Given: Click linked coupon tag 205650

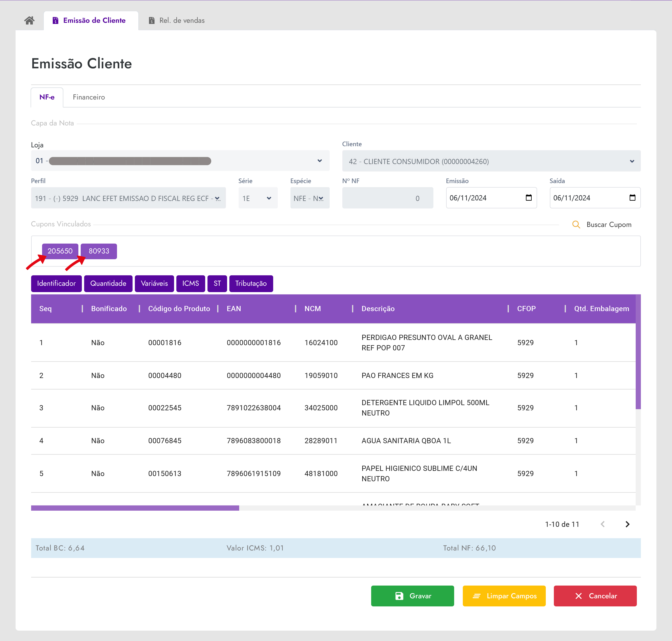Looking at the screenshot, I should (60, 251).
